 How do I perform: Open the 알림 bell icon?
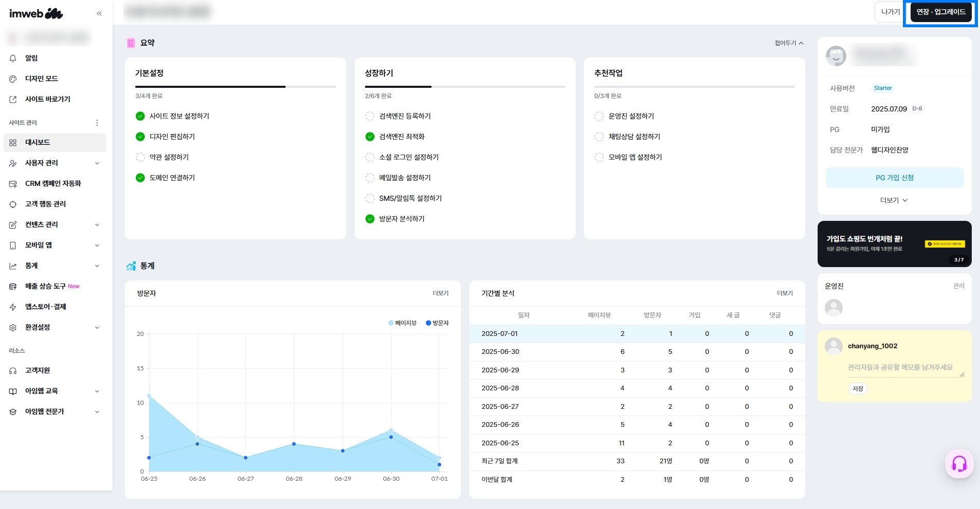tap(13, 59)
